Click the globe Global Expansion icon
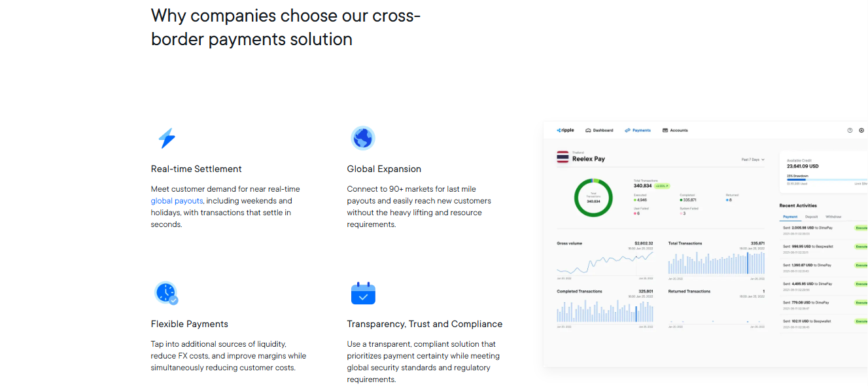Image resolution: width=868 pixels, height=386 pixels. [x=362, y=138]
